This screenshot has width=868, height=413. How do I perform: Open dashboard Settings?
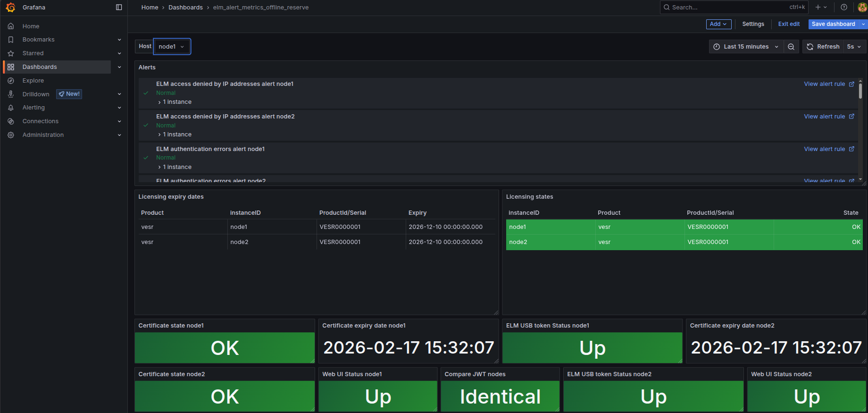coord(753,24)
